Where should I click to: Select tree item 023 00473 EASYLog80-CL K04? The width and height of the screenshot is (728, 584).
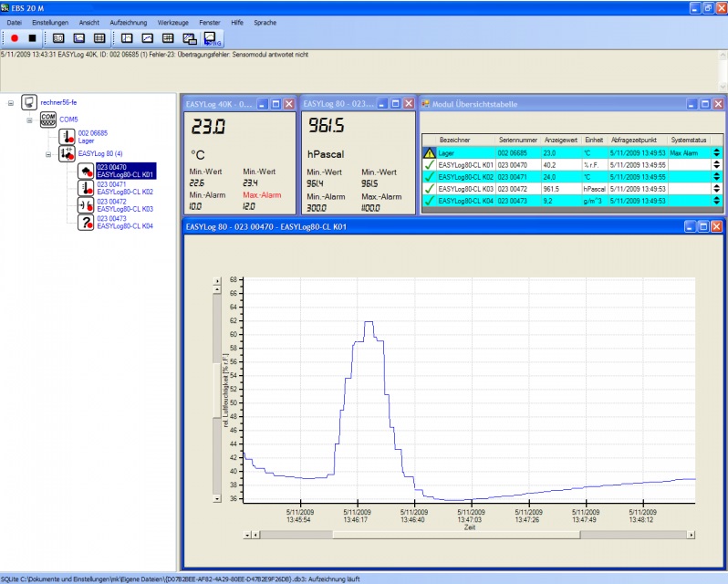click(x=125, y=223)
